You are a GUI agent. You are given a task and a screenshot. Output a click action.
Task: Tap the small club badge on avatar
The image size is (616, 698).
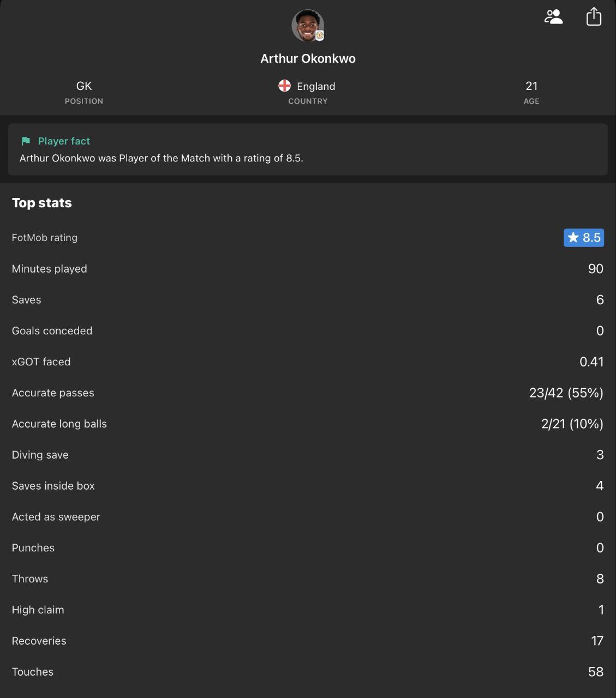coord(320,35)
